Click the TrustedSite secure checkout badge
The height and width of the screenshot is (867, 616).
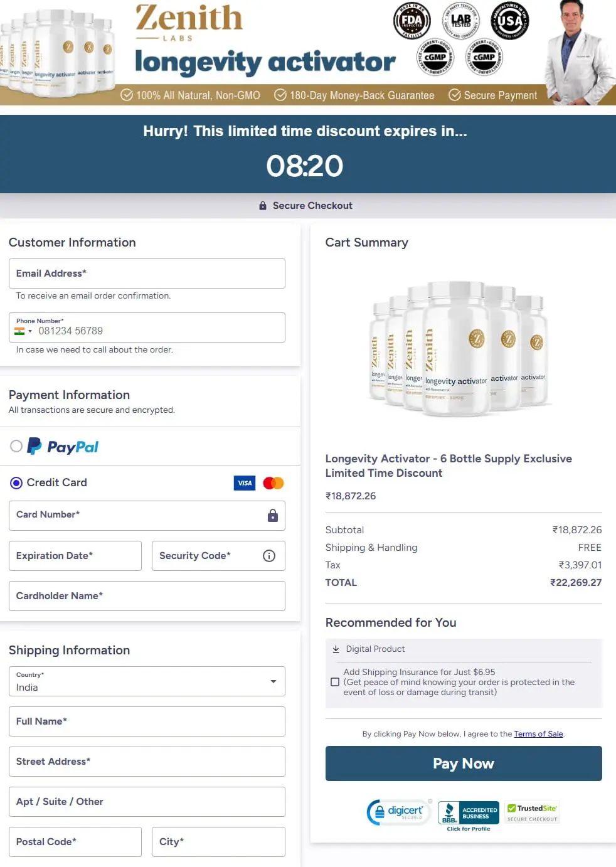(533, 812)
